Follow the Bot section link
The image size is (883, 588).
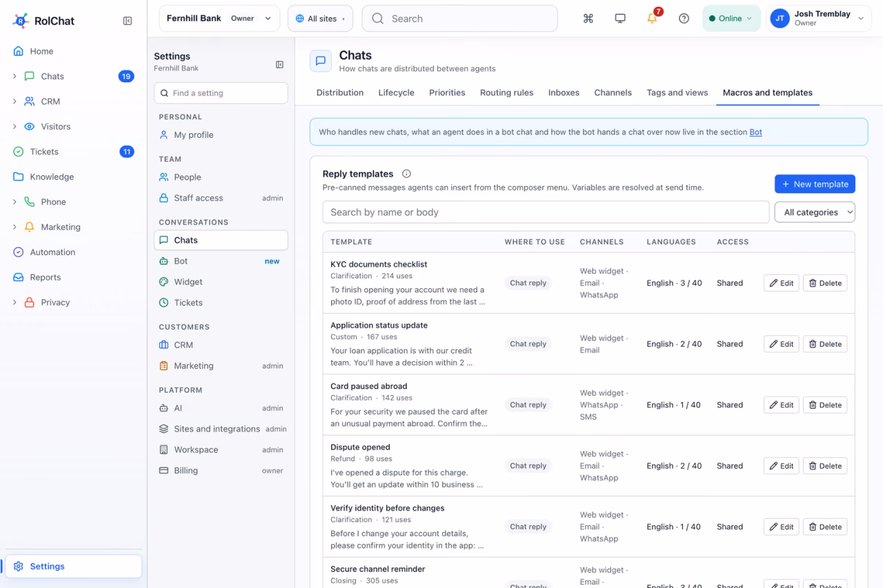click(x=756, y=132)
